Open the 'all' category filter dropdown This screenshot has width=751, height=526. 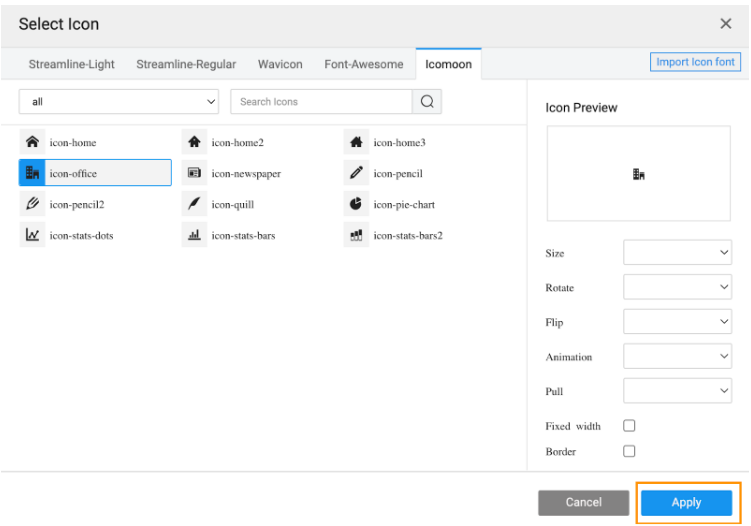coord(119,102)
